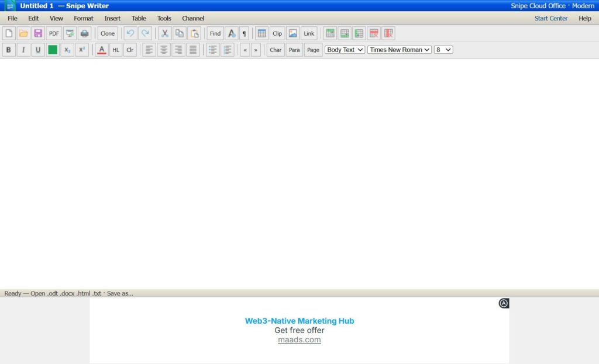
Task: Toggle superscript formatting
Action: coord(82,50)
